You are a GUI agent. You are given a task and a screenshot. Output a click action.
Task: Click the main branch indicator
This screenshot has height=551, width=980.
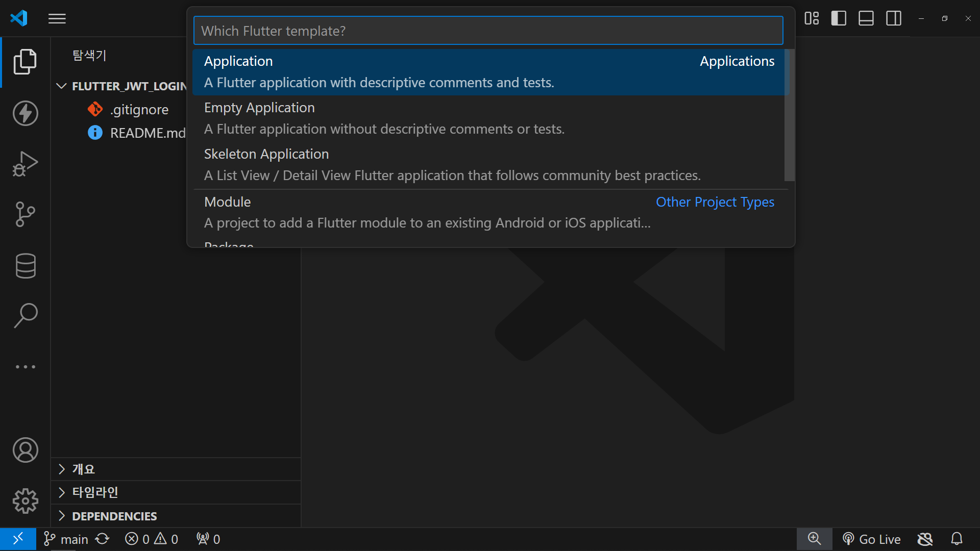tap(66, 539)
